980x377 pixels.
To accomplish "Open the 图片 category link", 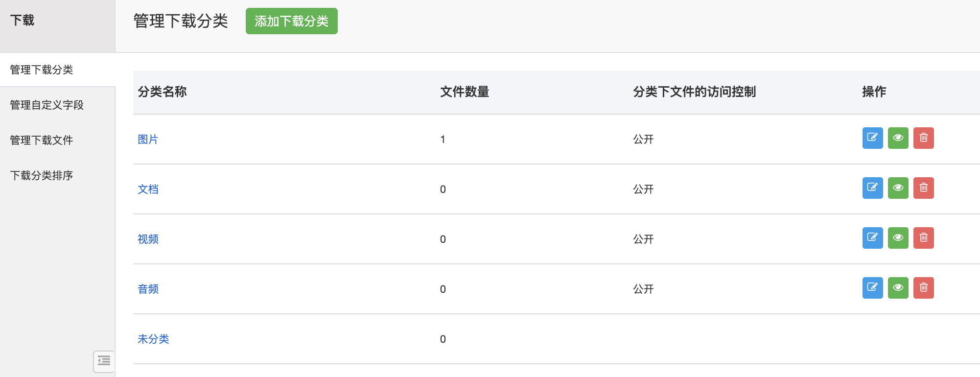I will point(148,139).
